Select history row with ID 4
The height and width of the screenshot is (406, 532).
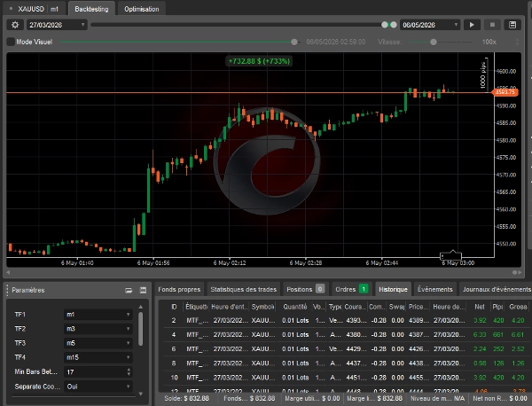[346, 334]
